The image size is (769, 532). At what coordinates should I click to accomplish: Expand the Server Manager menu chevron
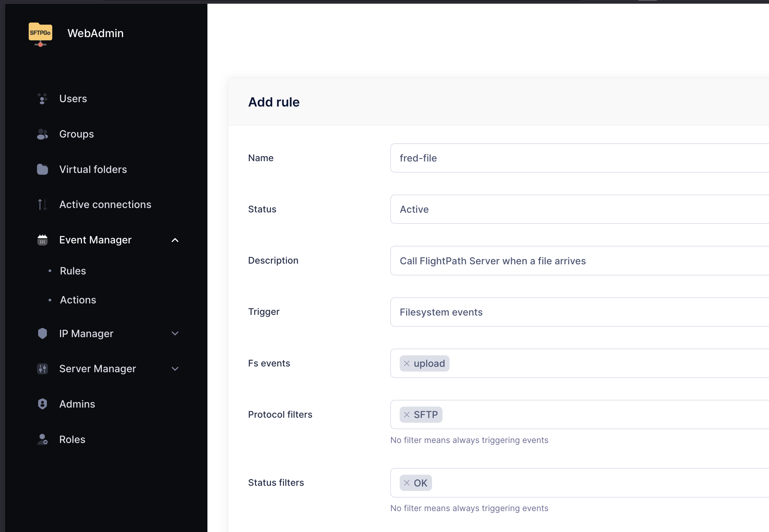point(175,369)
